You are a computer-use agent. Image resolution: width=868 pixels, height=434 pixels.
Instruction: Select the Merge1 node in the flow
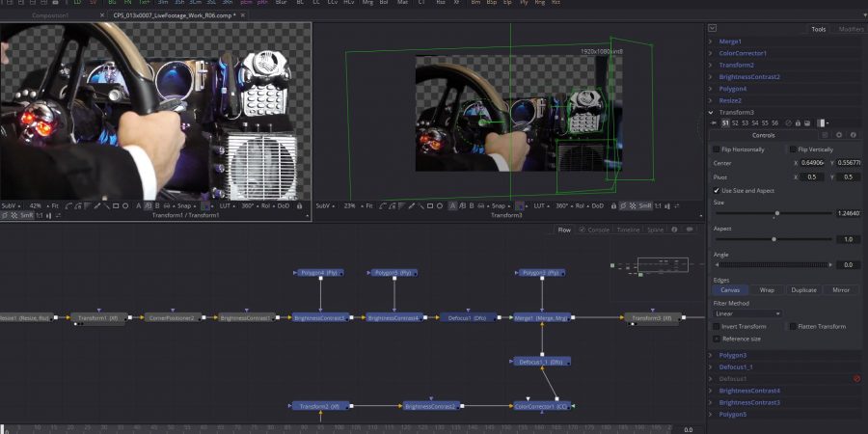point(541,317)
